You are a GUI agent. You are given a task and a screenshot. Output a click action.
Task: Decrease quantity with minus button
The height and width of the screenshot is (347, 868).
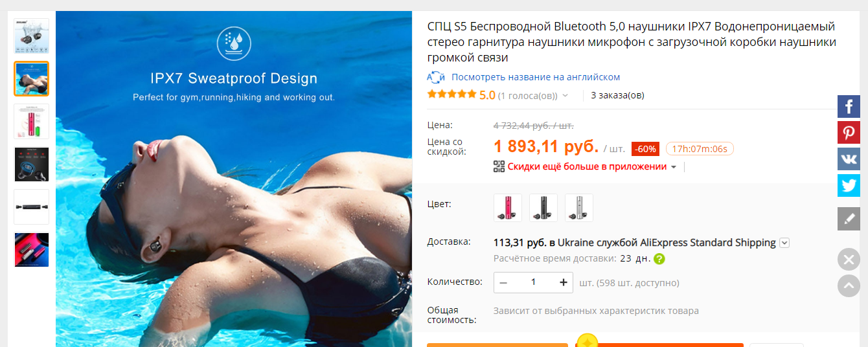503,282
